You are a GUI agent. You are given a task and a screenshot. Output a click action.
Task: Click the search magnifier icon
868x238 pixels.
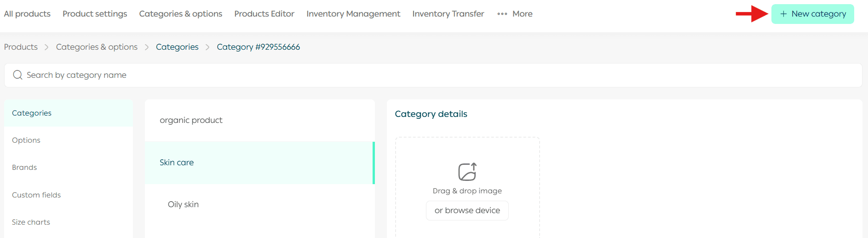(x=17, y=75)
